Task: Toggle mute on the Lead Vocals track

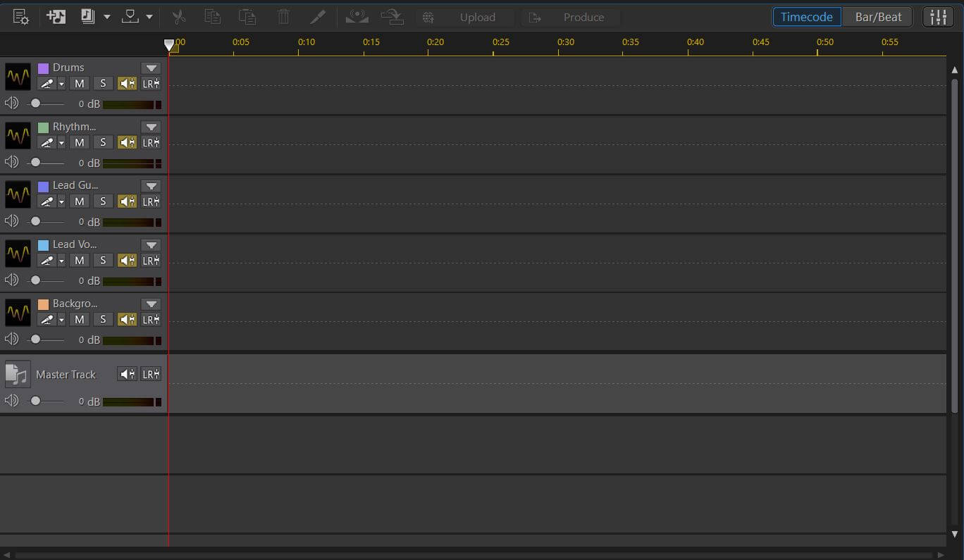Action: click(79, 260)
